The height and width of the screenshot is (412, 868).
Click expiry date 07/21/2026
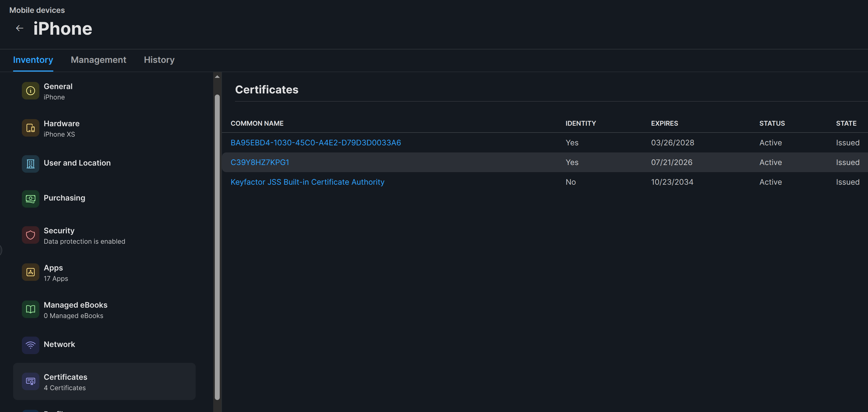[671, 162]
